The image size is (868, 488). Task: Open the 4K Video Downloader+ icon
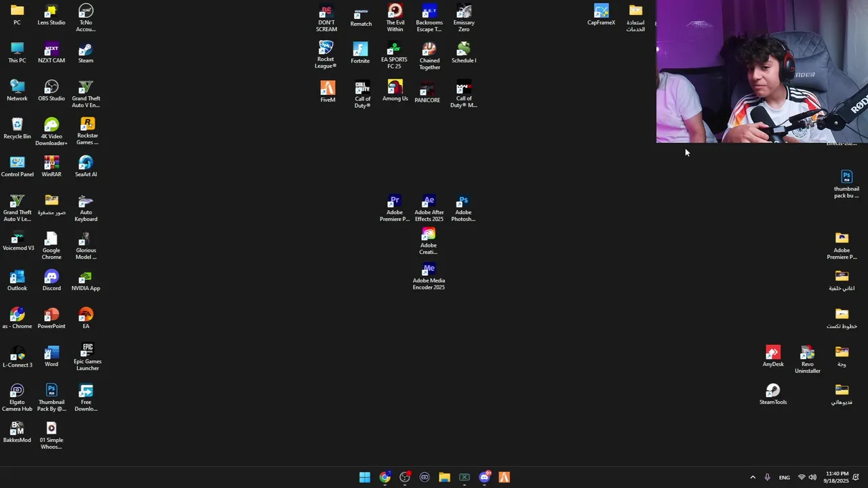[52, 132]
